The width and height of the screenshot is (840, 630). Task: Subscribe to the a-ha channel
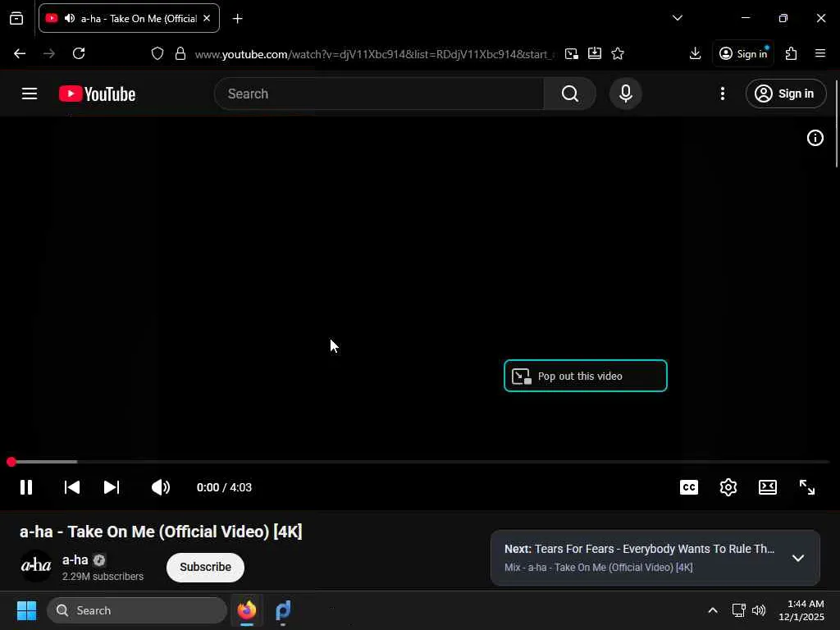coord(205,568)
